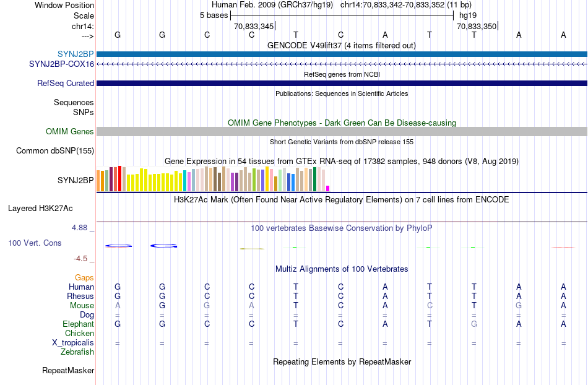This screenshot has height=385, width=588.
Task: Click the 5 bases scale label
Action: pyautogui.click(x=214, y=15)
